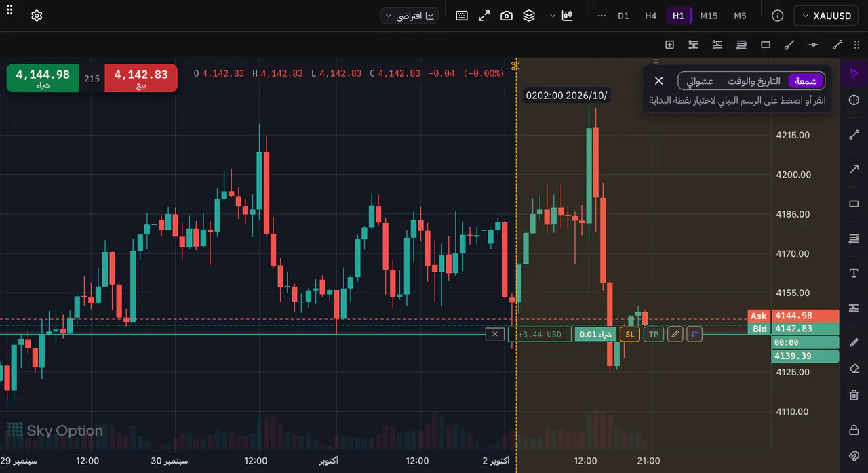Image resolution: width=868 pixels, height=473 pixels.
Task: Set take profit with TP button
Action: click(x=654, y=334)
